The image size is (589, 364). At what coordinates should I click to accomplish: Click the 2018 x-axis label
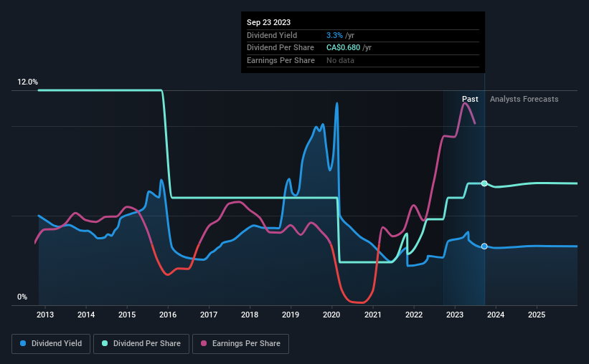[250, 315]
